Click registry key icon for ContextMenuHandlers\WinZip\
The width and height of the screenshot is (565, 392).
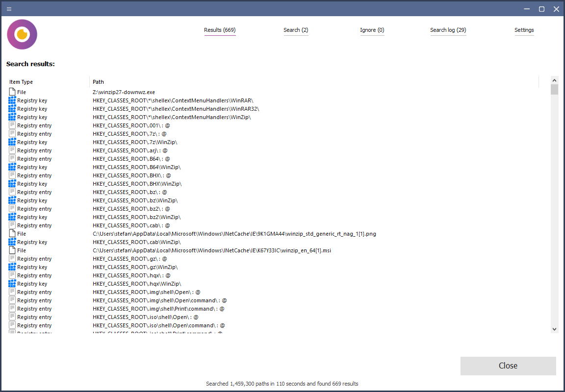click(x=12, y=117)
